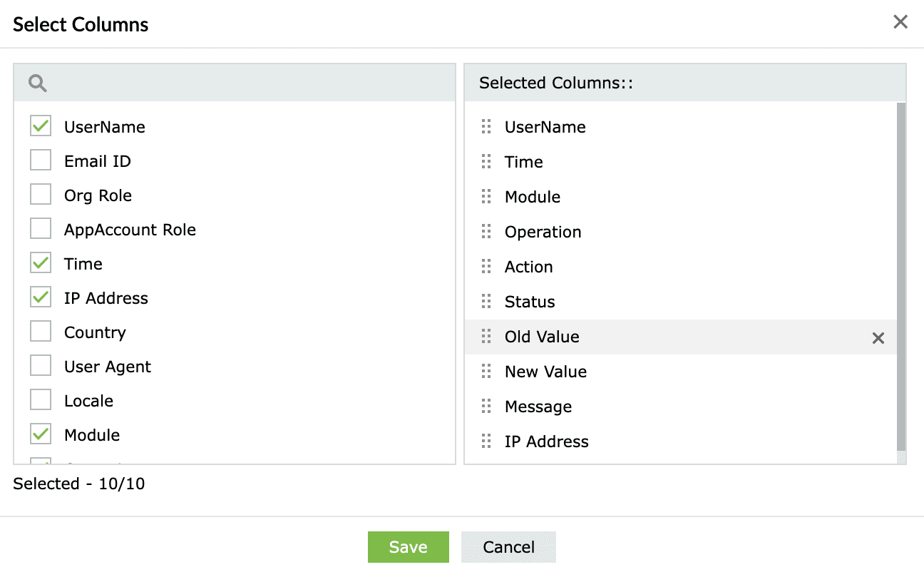
Task: Toggle the Org Role checkbox
Action: (x=41, y=195)
